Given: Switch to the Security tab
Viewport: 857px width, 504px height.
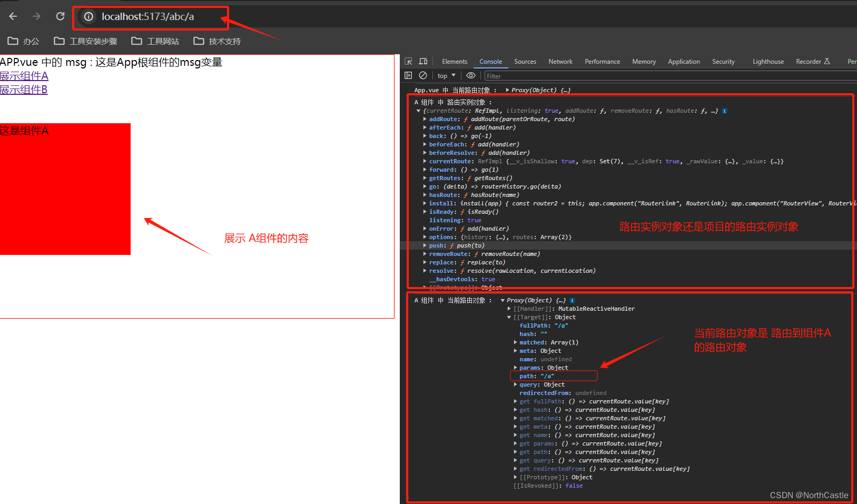Looking at the screenshot, I should (723, 62).
